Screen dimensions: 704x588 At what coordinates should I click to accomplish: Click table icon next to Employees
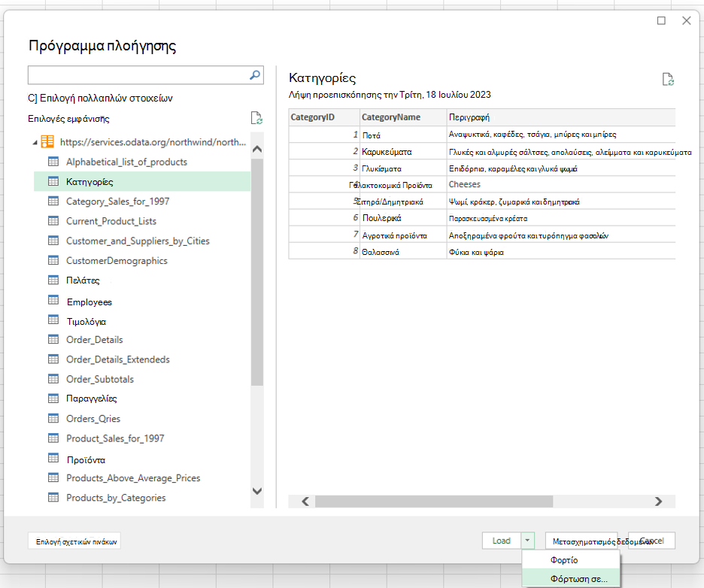(53, 300)
